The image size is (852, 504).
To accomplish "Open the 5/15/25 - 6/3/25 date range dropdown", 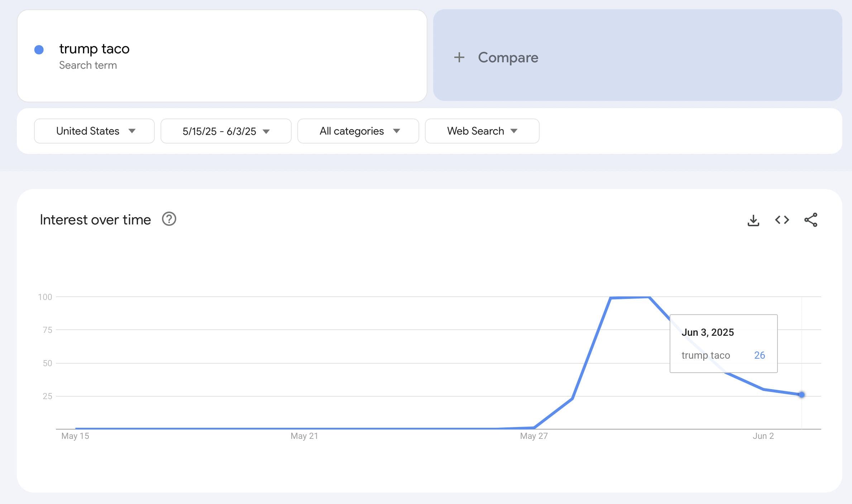I will 226,131.
